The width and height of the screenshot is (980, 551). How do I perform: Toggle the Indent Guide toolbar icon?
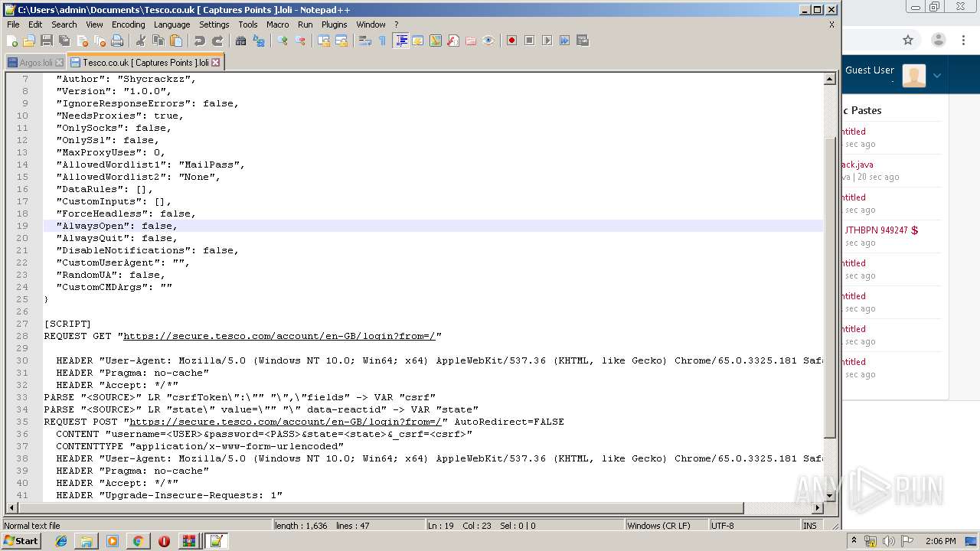click(x=400, y=41)
